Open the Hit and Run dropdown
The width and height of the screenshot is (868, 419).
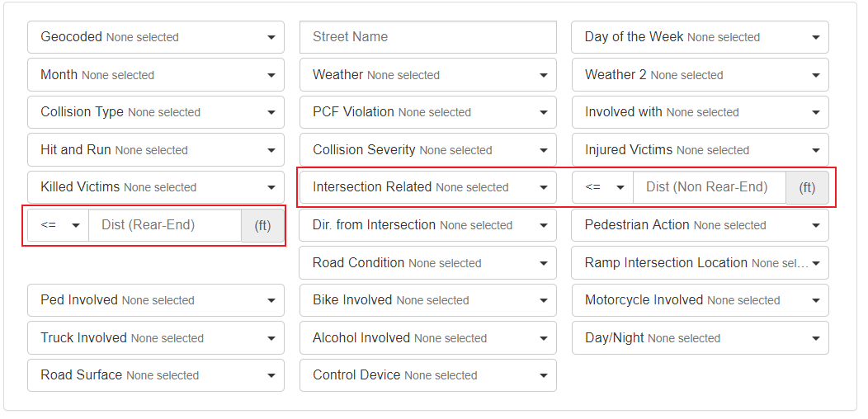tap(155, 150)
